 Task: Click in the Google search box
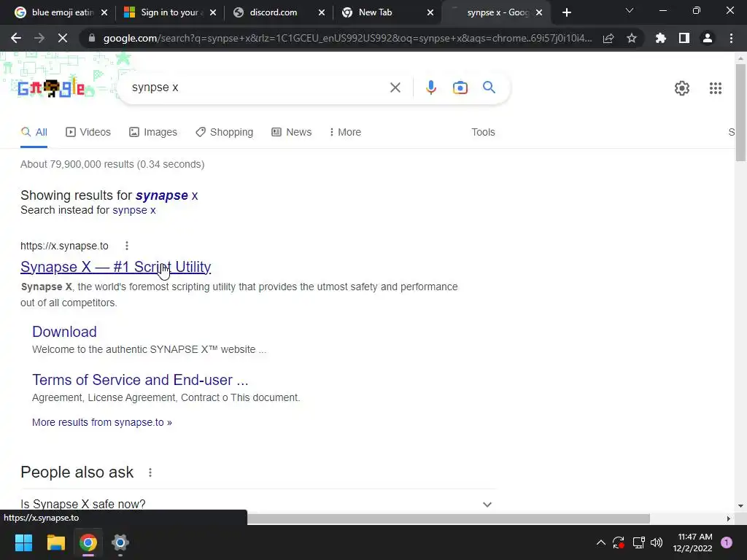[x=258, y=87]
